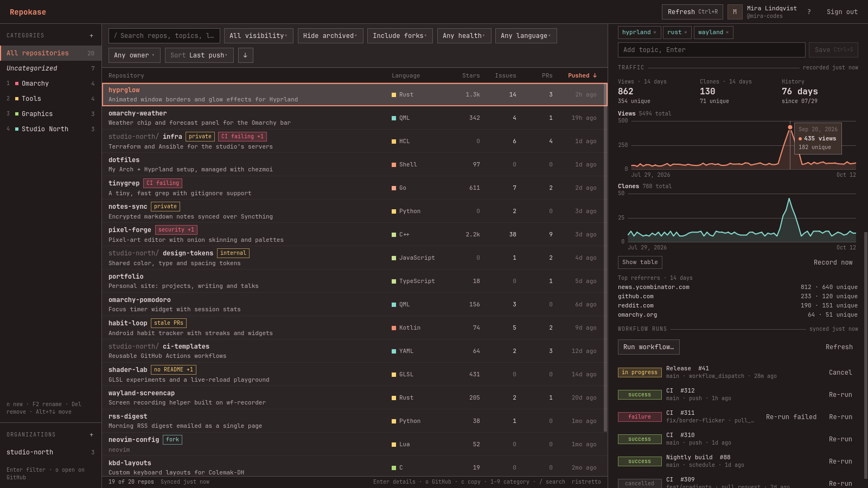Click the no README +1 badge on shader-lab
868x488 pixels.
pos(174,370)
